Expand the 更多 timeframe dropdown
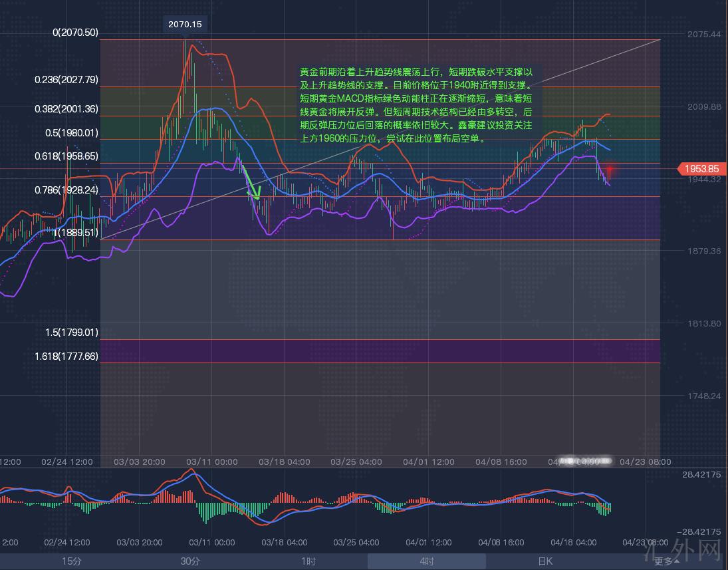This screenshot has width=728, height=570. pos(666,561)
